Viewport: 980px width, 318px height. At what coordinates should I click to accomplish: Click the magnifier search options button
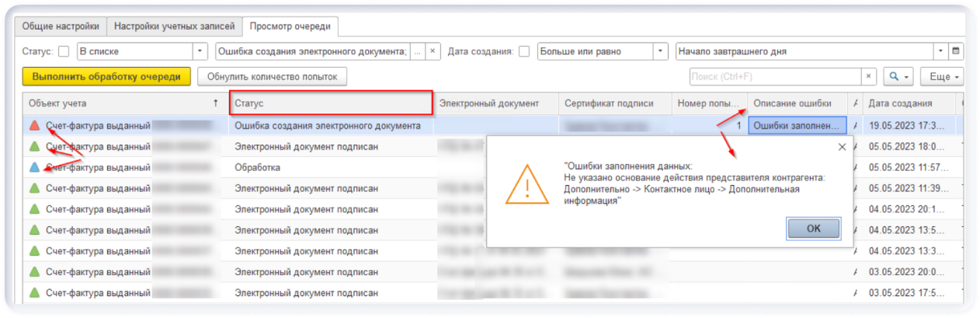[x=898, y=77]
